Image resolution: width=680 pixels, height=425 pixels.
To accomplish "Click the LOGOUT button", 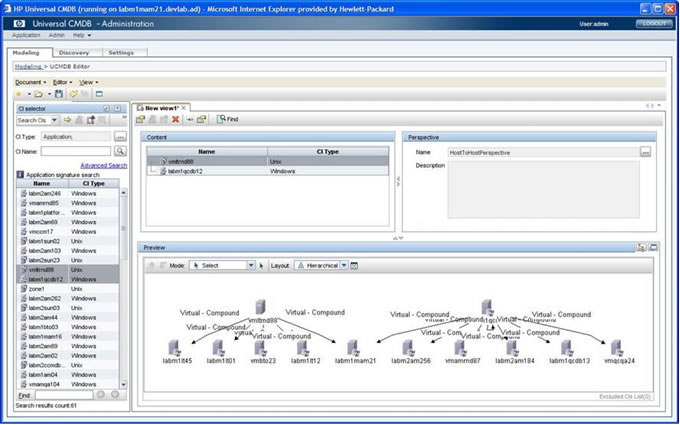I will [x=654, y=23].
